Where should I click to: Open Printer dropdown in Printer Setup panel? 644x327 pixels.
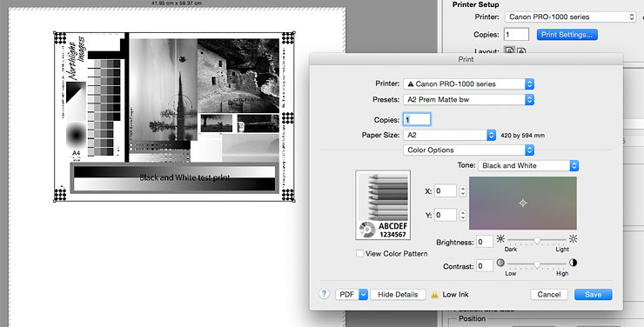coord(570,17)
